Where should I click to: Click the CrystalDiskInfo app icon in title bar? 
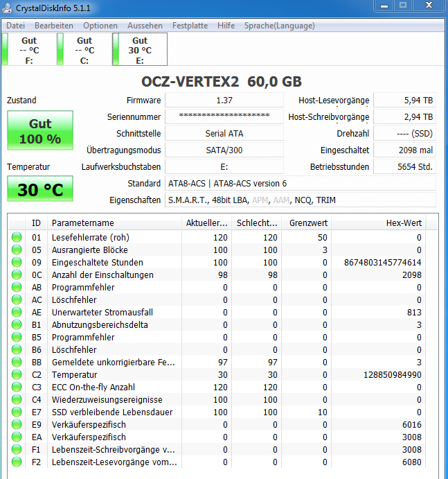click(7, 8)
